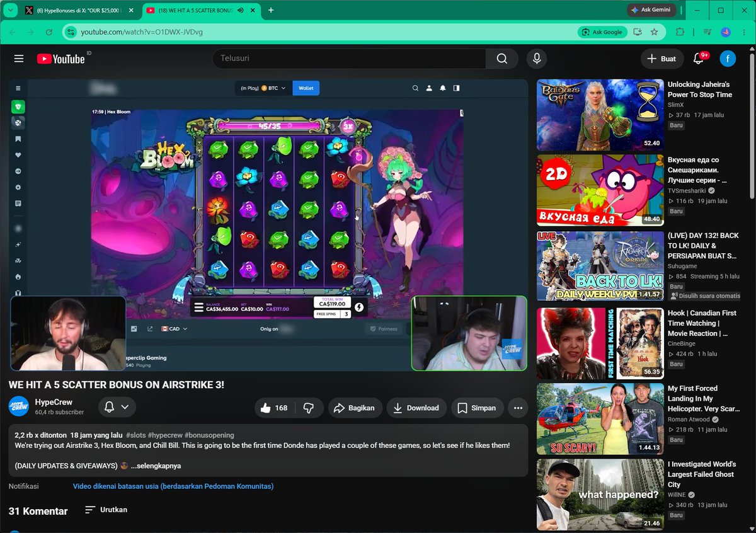Screen dimensions: 756x533
Task: View site information icon in address bar
Action: point(71,32)
